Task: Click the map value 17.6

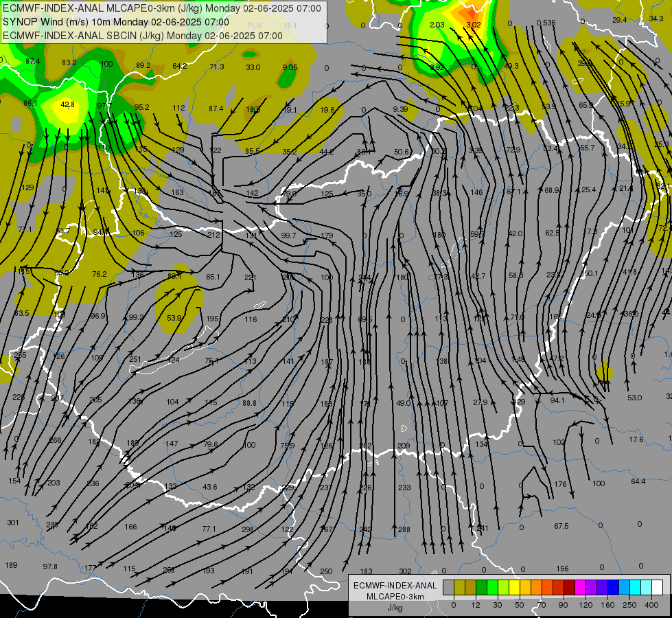Action: click(636, 439)
